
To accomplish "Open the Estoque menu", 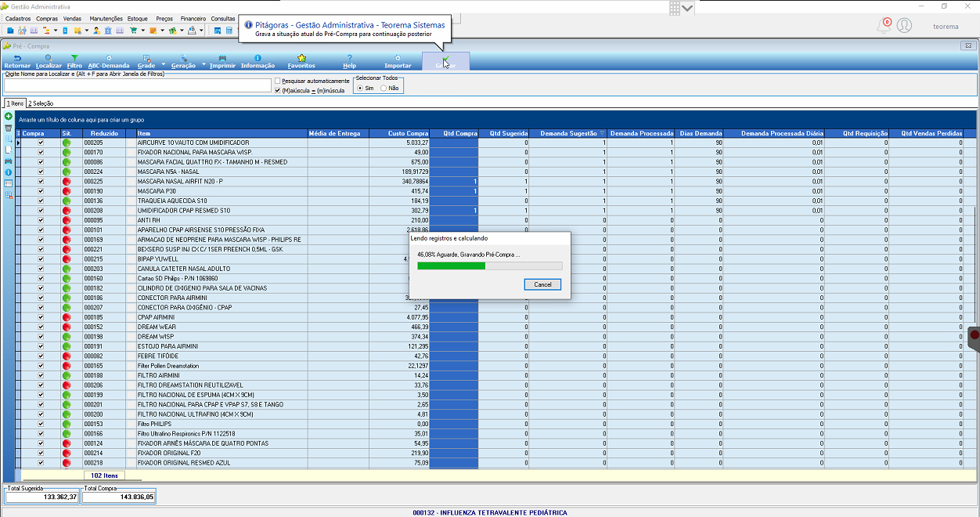I will coord(137,18).
